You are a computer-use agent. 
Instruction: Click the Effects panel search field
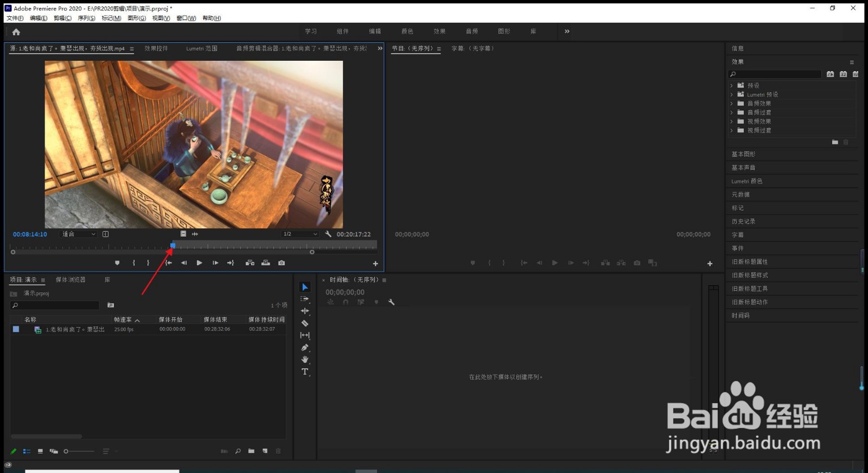775,74
